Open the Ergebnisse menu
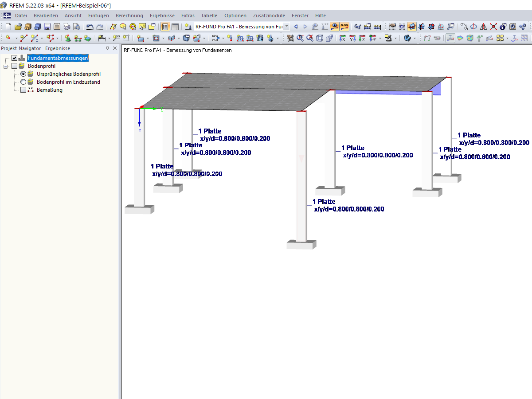Image resolution: width=532 pixels, height=399 pixels. tap(162, 16)
